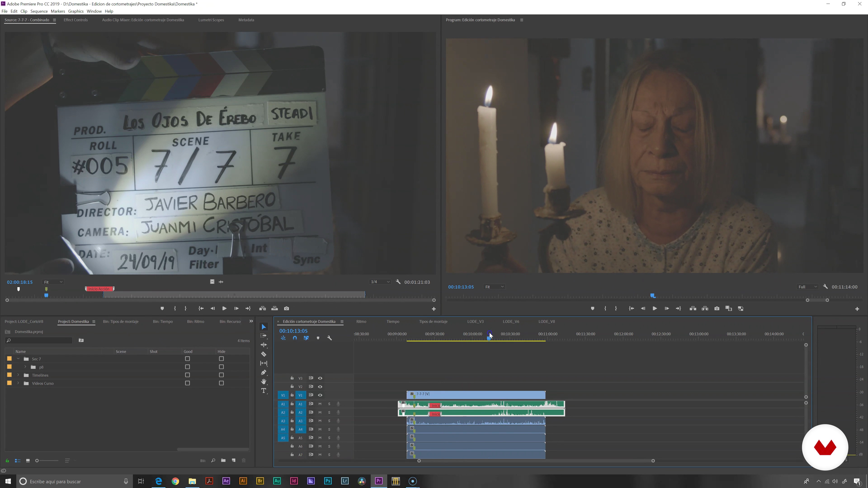Select the Ripple Edit tool

point(264,345)
